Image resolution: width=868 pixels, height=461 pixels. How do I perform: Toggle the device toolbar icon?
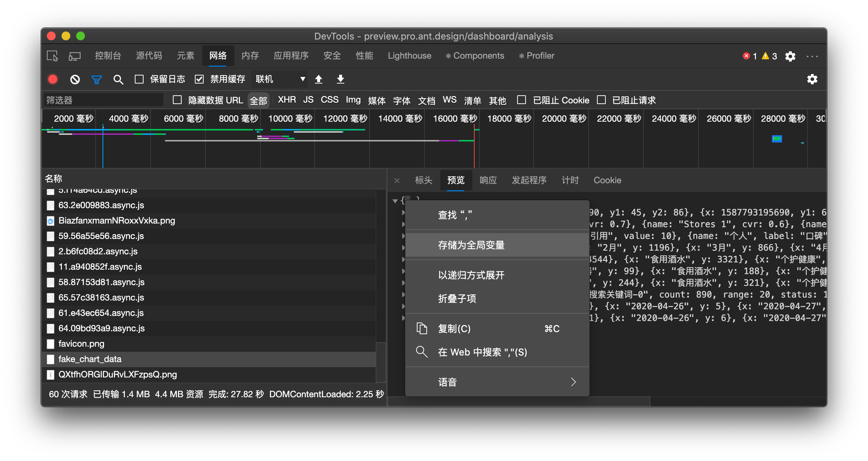click(75, 56)
